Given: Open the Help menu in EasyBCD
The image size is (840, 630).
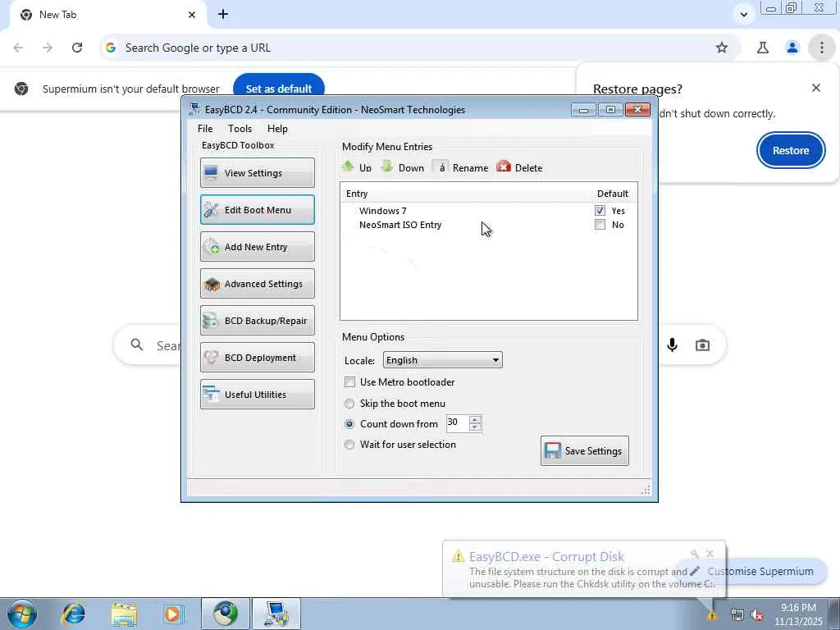Looking at the screenshot, I should click(277, 129).
